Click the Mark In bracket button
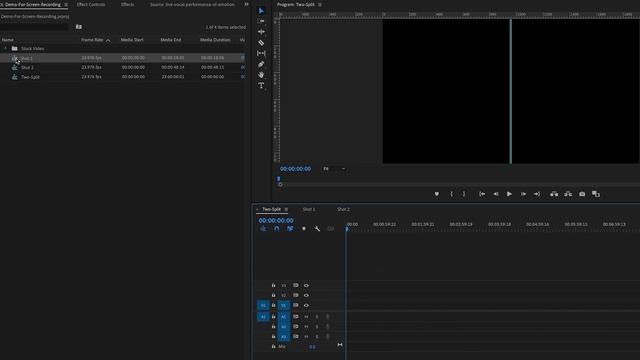 pos(451,194)
